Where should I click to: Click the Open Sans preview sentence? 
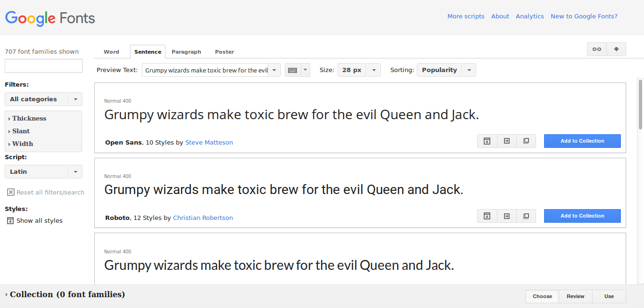pyautogui.click(x=291, y=115)
